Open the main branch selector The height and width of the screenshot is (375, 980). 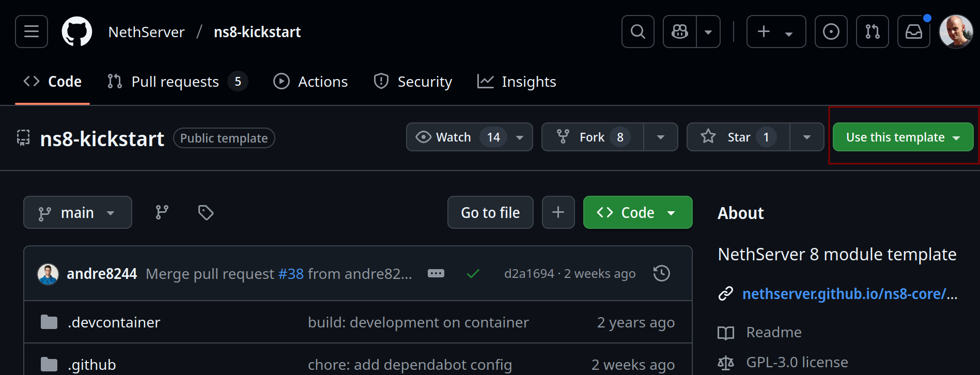pyautogui.click(x=77, y=212)
